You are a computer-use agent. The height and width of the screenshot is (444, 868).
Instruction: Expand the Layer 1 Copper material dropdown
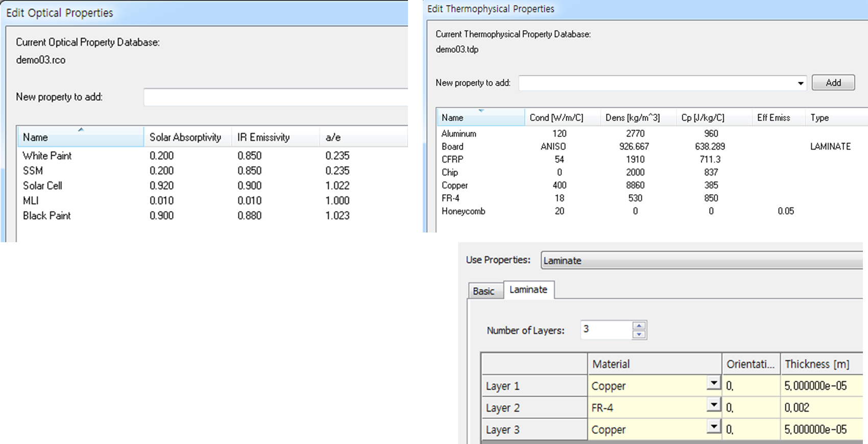[713, 383]
